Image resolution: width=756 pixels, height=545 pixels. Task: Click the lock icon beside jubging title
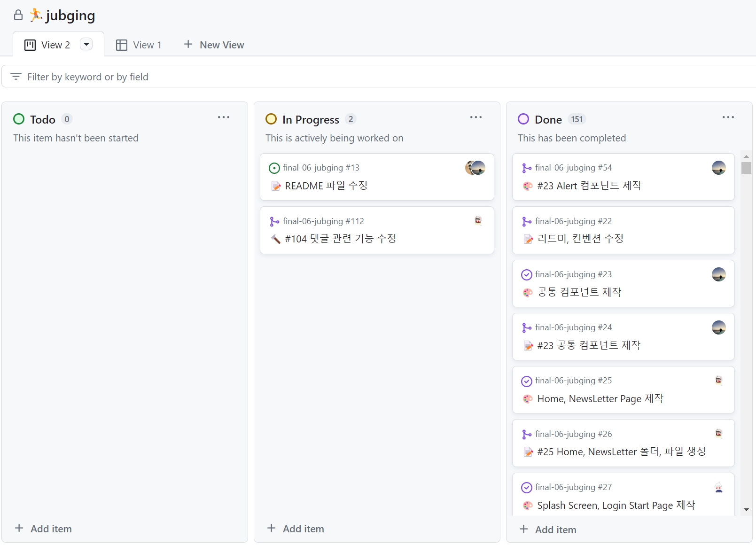point(18,15)
